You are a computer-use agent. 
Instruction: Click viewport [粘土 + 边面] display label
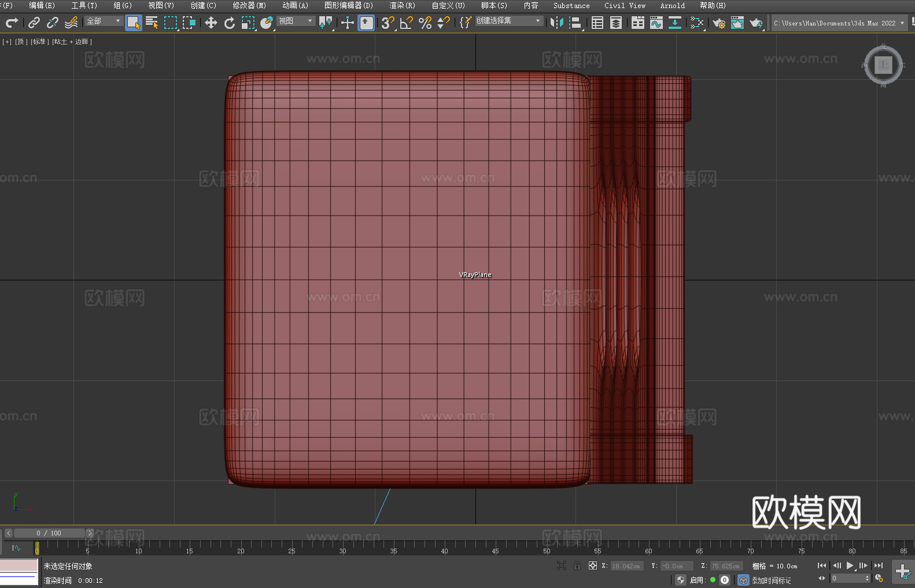[x=72, y=42]
